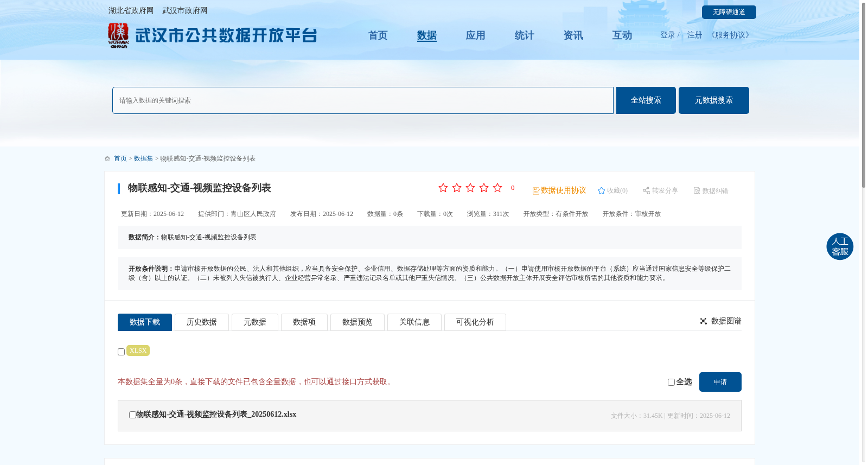This screenshot has width=868, height=465.
Task: Select the XLSX label tag
Action: pos(138,351)
